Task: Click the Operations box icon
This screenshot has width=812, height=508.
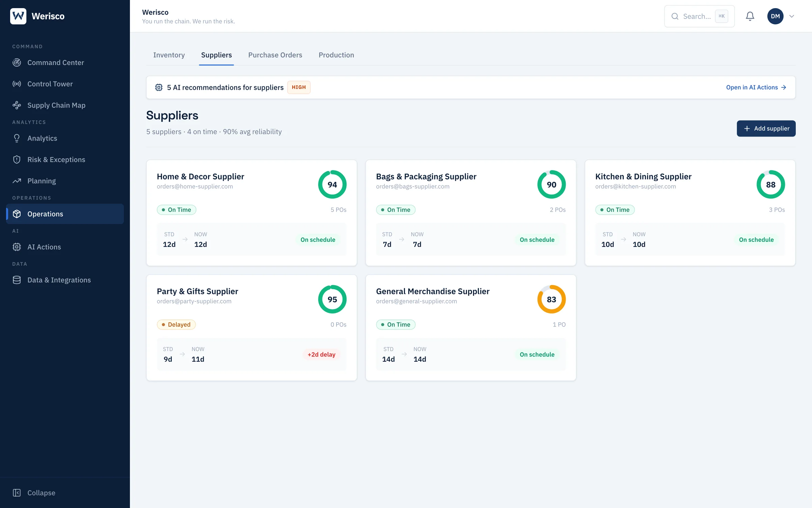Action: 17,214
